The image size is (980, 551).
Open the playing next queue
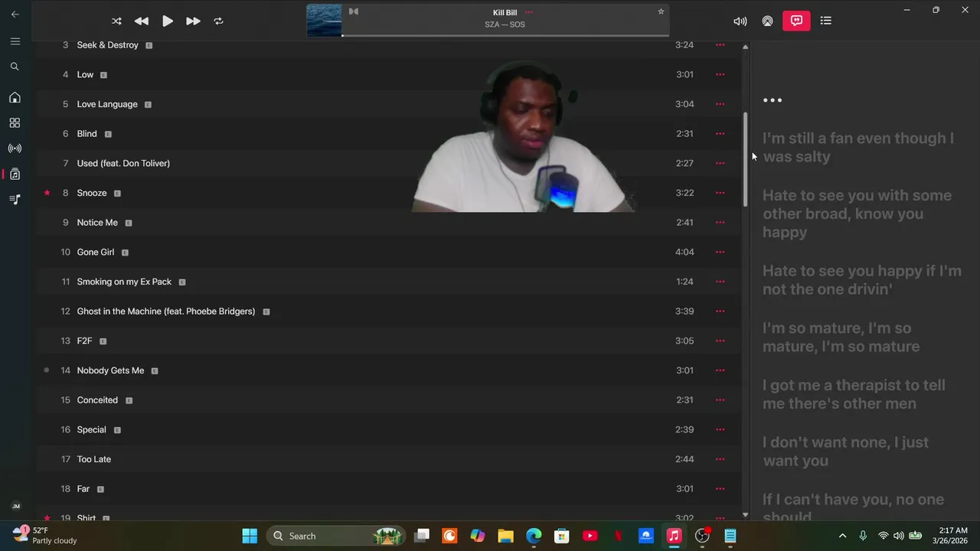[x=825, y=21]
